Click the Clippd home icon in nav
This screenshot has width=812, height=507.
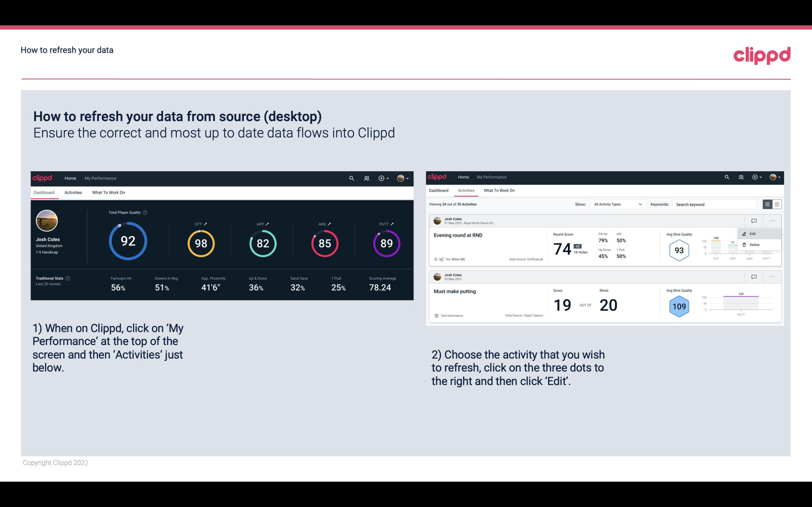(x=43, y=177)
